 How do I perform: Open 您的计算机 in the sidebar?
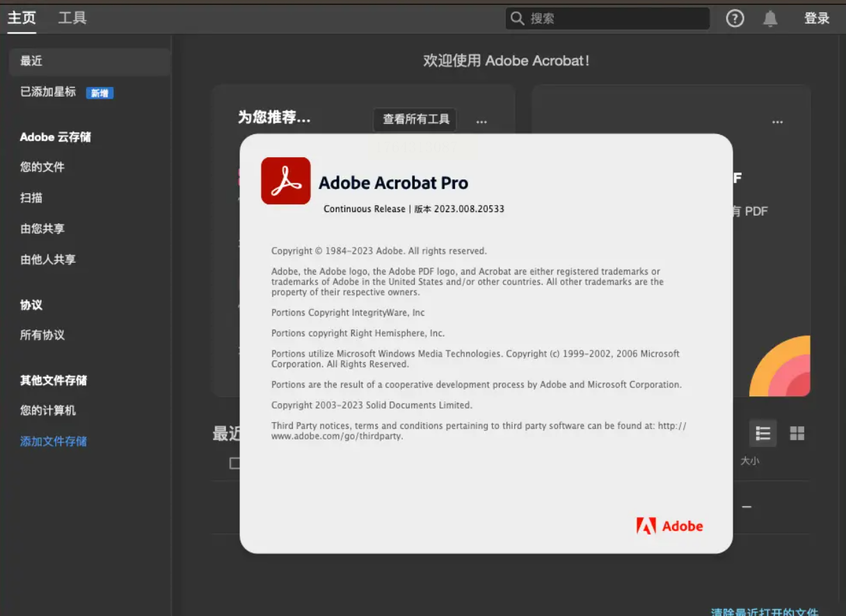coord(48,411)
